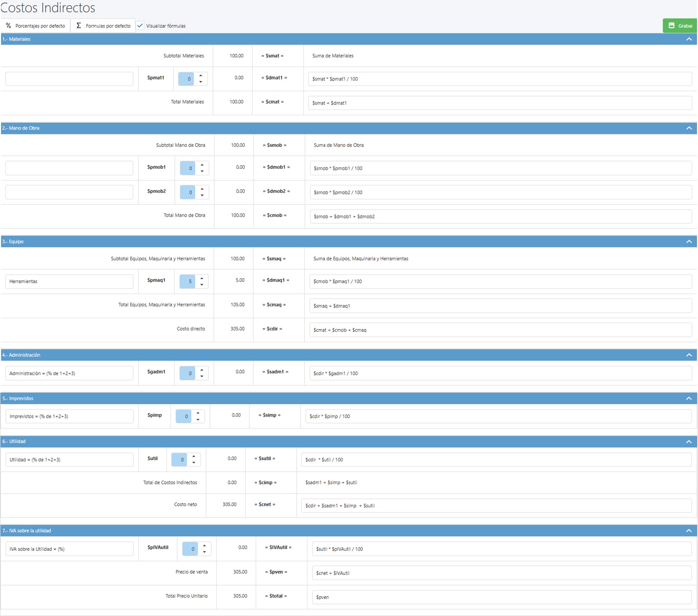The image size is (698, 616).
Task: Increase the $pmaq1 percentage with up arrow
Action: (x=202, y=279)
